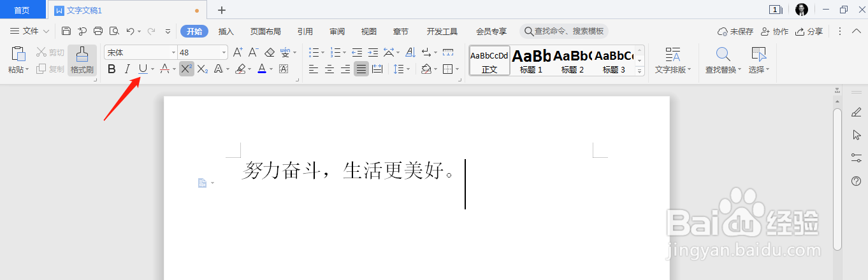Screen dimensions: 868x280
Task: Decrease paragraph indent
Action: [357, 52]
